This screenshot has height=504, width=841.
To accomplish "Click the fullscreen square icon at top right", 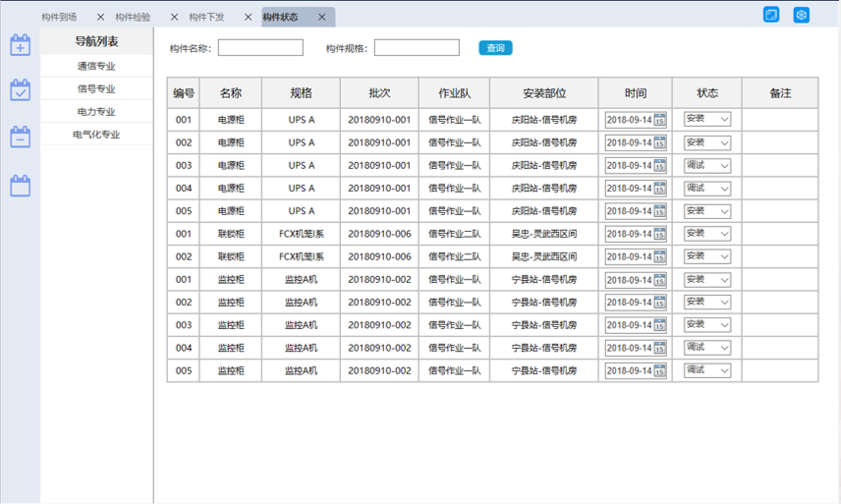I will click(x=772, y=15).
